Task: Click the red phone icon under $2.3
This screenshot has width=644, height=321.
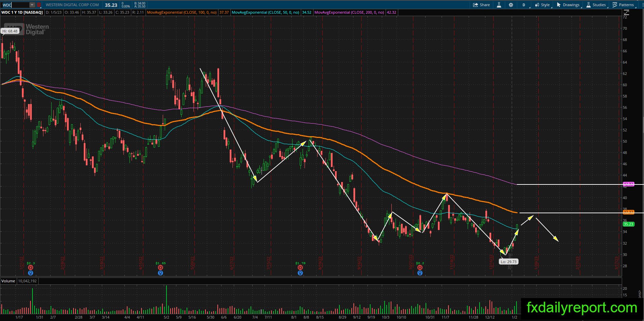Action: pyautogui.click(x=31, y=268)
